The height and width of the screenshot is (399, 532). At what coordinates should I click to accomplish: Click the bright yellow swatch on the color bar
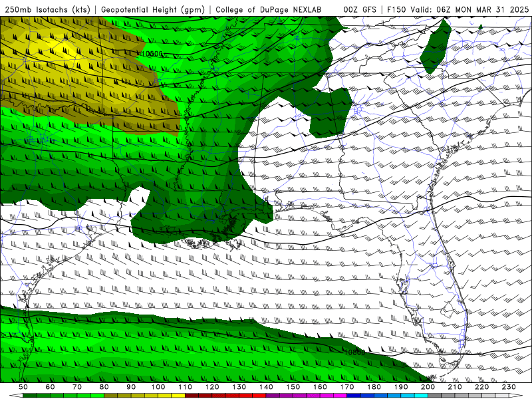click(178, 396)
